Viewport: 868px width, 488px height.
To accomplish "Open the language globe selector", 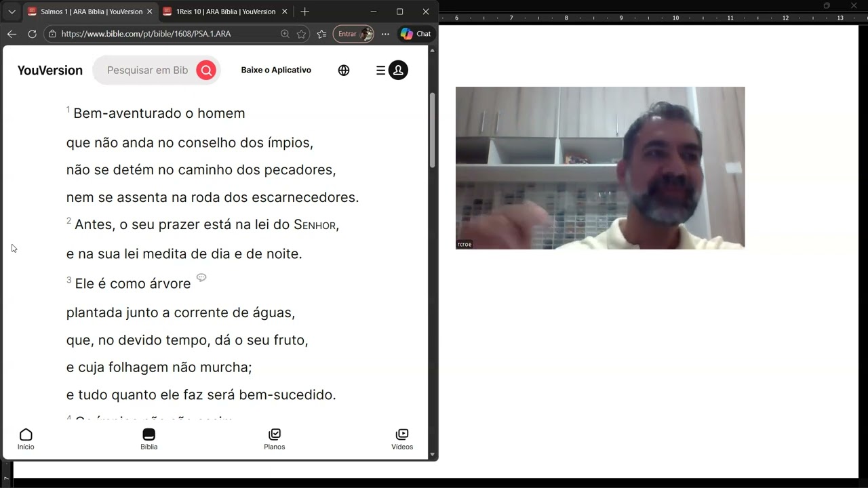I will pyautogui.click(x=344, y=70).
